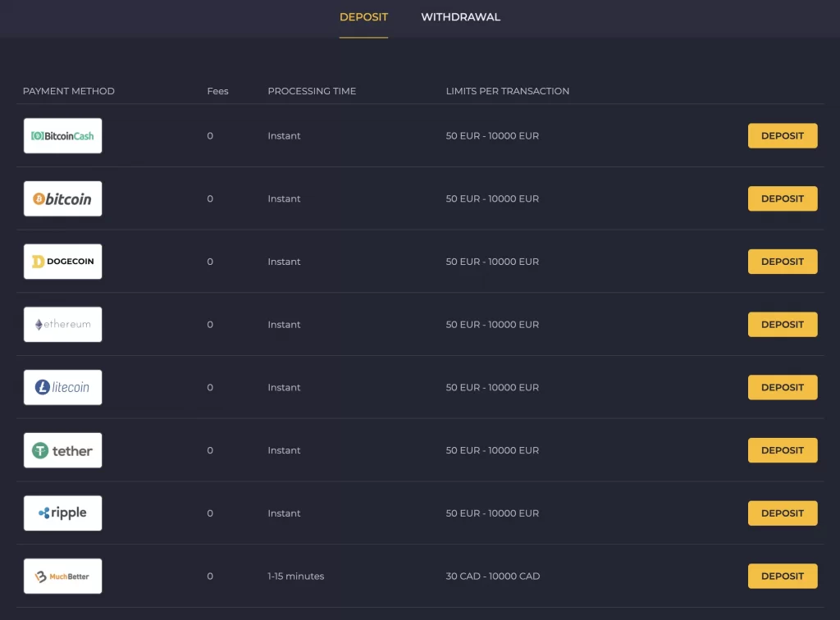Select the litecoin payment logo
This screenshot has height=620, width=840.
click(x=62, y=387)
